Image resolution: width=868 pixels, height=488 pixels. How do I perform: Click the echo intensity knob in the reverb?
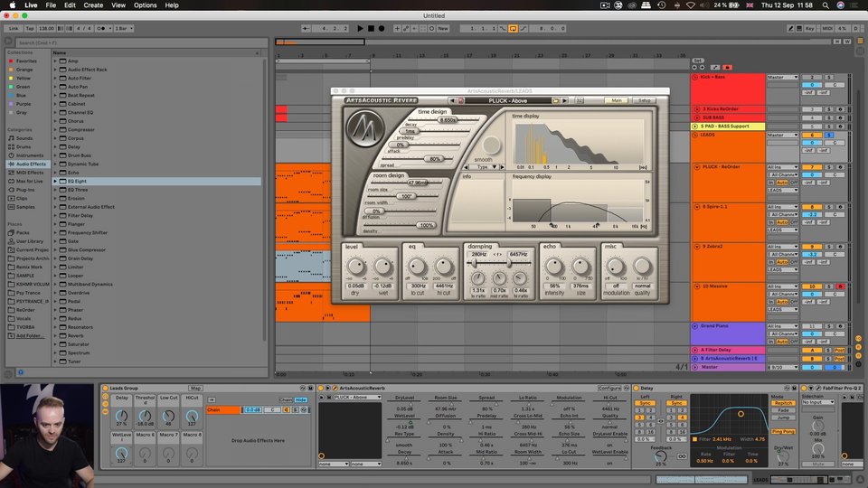coord(553,267)
